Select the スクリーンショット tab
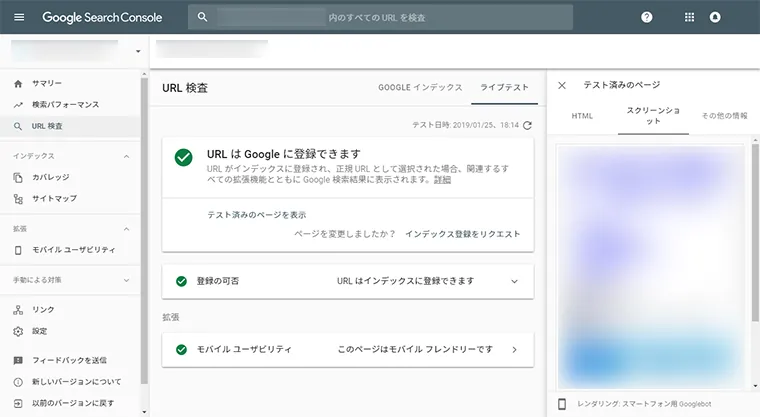The width and height of the screenshot is (760, 417). coord(653,116)
